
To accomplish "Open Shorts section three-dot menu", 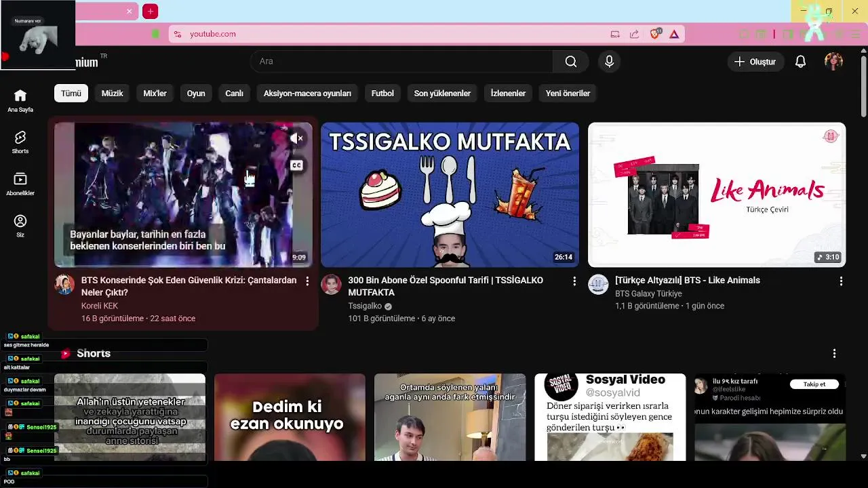I will 834,353.
